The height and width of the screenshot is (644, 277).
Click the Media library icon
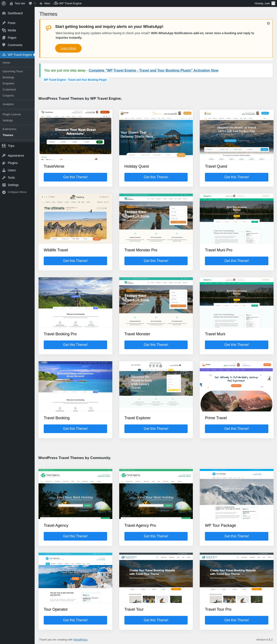pos(4,30)
